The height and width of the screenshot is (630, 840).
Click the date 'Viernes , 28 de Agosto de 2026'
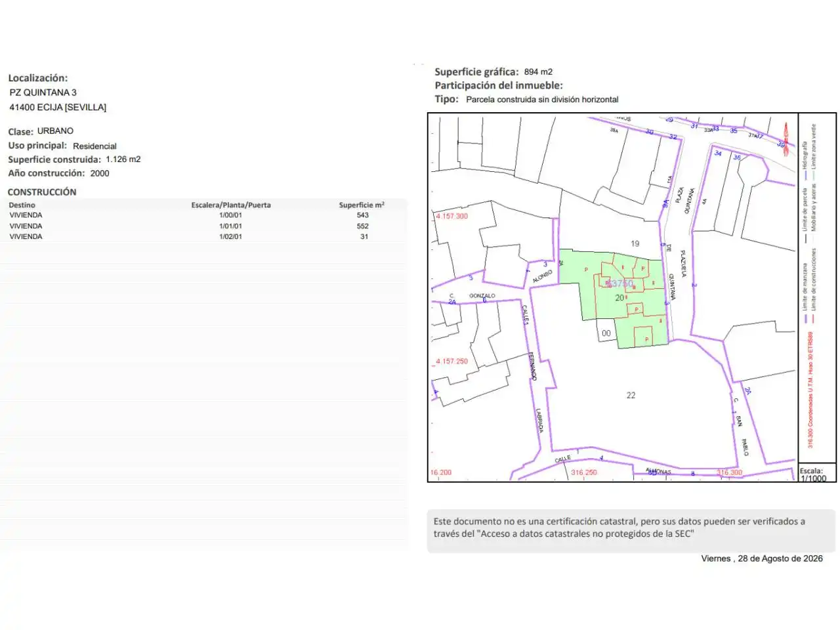click(762, 558)
